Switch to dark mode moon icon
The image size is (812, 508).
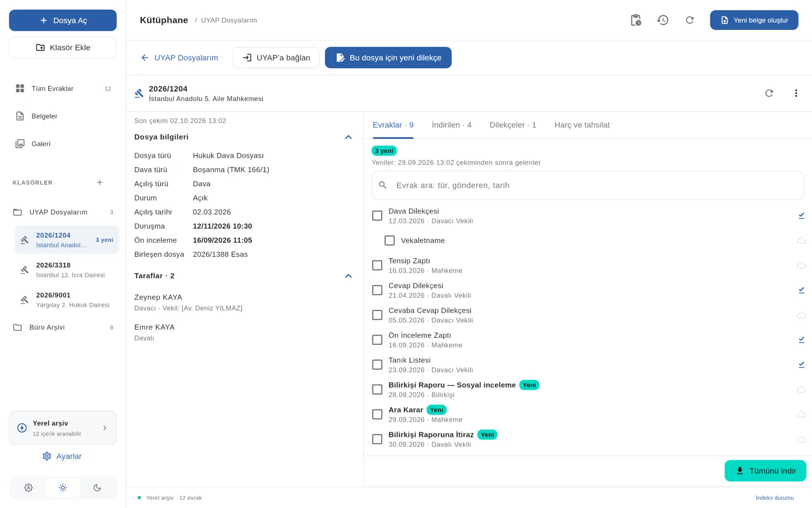point(97,488)
